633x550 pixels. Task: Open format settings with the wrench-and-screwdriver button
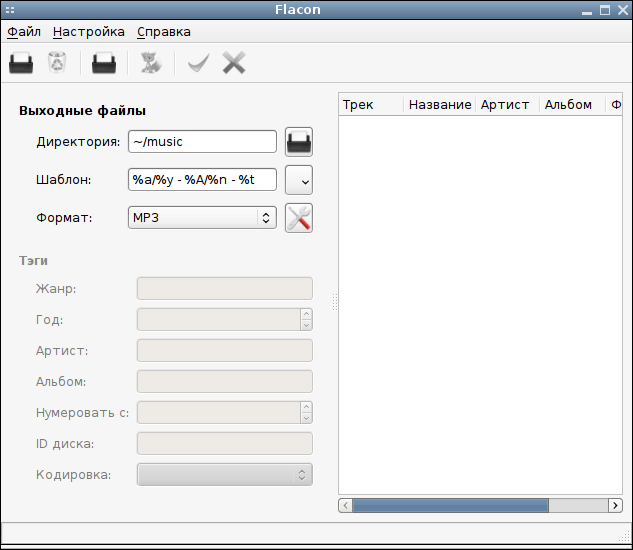[x=299, y=218]
